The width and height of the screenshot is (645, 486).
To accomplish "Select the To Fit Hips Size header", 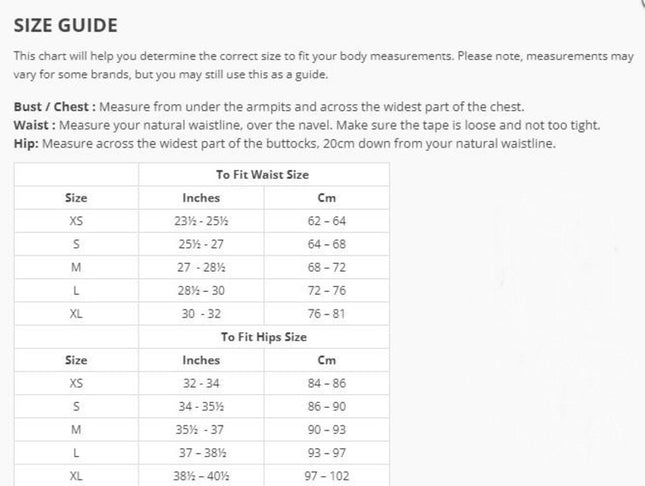I will pos(264,337).
